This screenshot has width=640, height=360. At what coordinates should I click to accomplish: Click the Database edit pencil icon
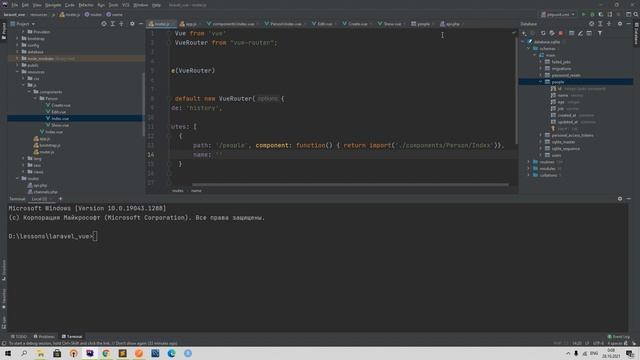pyautogui.click(x=580, y=33)
